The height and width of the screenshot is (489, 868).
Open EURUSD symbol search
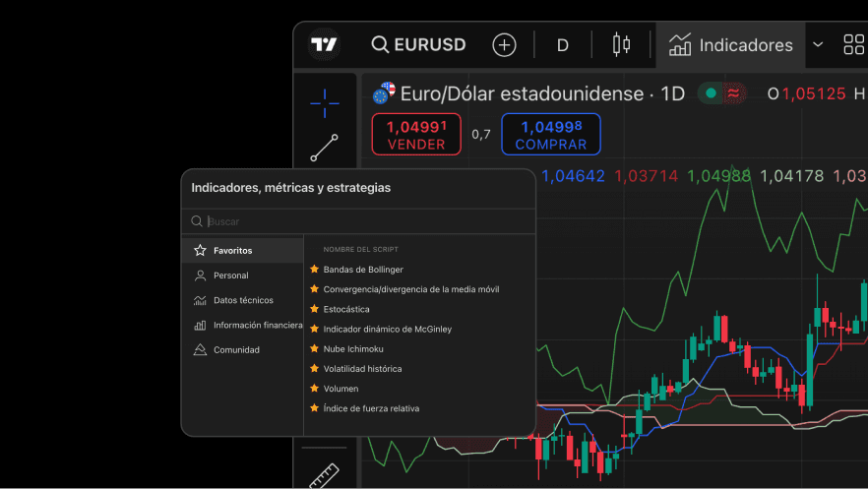(x=418, y=45)
